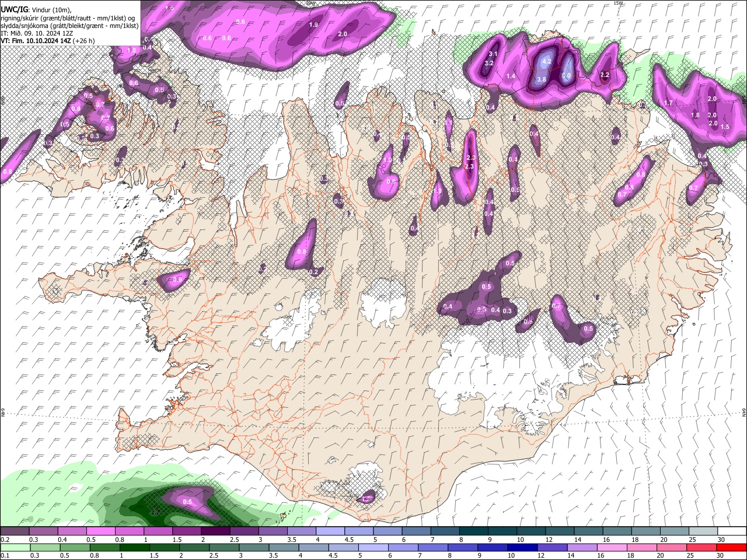Pick the 0.5 pink swatch in the upper legend row
Image resolution: width=747 pixels, height=560 pixels.
[x=100, y=531]
